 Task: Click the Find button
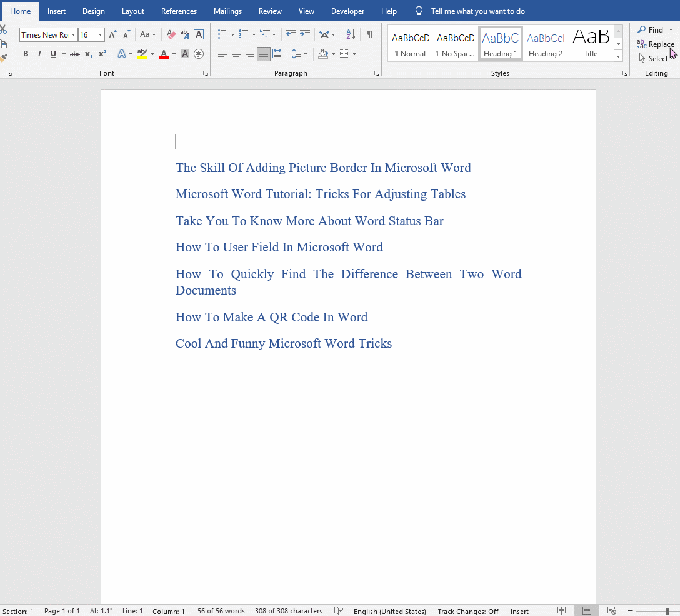(x=650, y=29)
